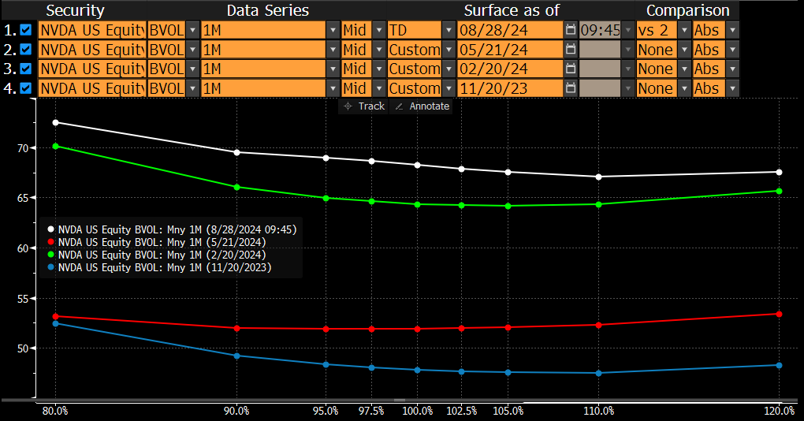Click the Annotate pencil tool

click(x=422, y=106)
